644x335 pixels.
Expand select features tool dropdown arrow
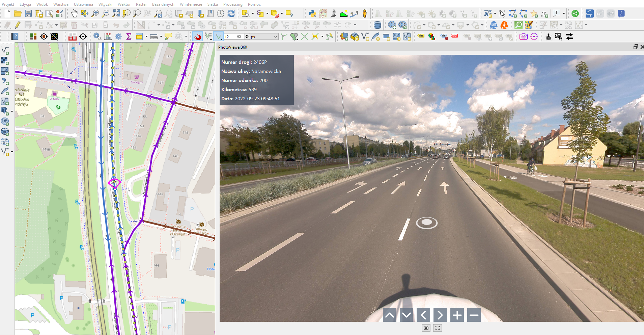pos(253,14)
